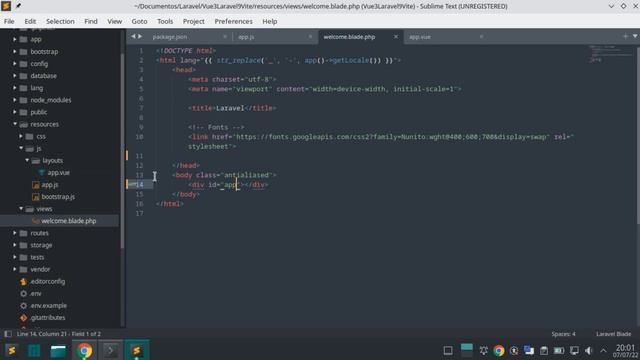The height and width of the screenshot is (360, 640).
Task: Open the Selection menu
Action: click(x=60, y=21)
